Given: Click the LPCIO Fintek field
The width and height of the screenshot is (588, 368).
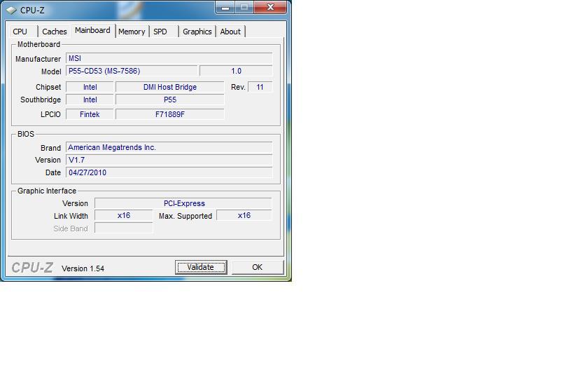Looking at the screenshot, I should click(x=90, y=114).
